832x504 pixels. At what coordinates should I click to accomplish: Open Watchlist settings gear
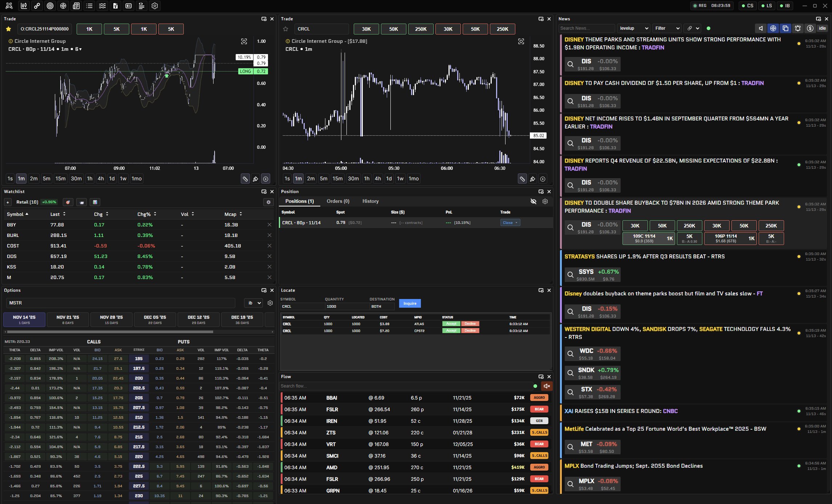[269, 202]
